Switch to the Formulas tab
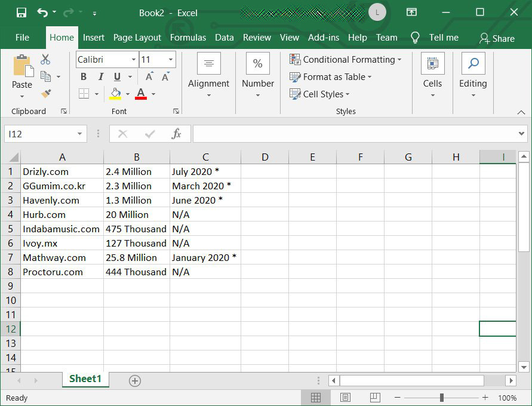The height and width of the screenshot is (406, 532). click(188, 37)
